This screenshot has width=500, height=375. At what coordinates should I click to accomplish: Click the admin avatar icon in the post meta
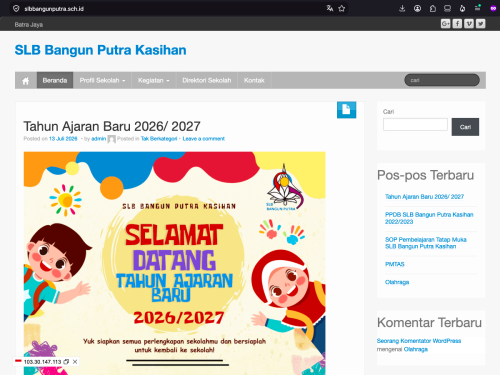(x=112, y=139)
